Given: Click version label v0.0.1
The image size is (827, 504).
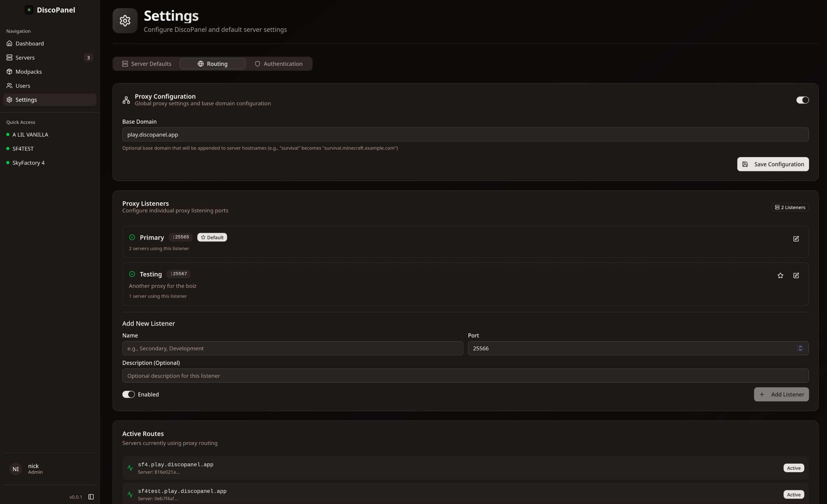Looking at the screenshot, I should click(x=76, y=497).
